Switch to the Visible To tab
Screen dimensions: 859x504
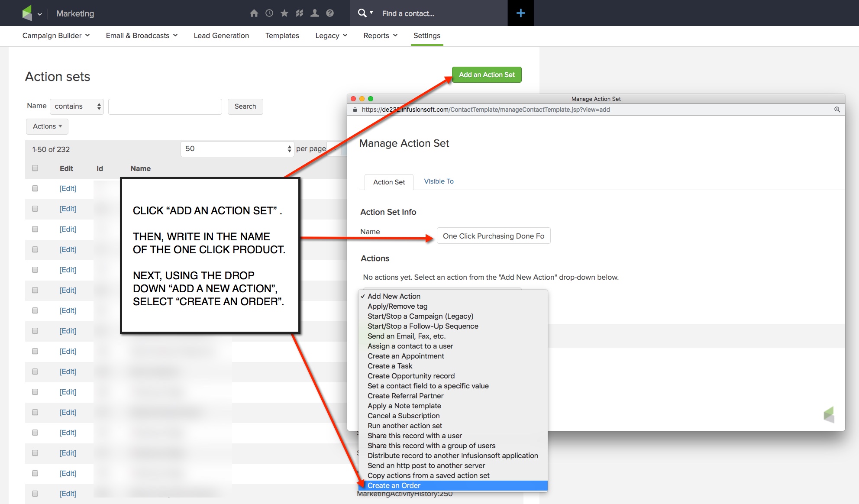(x=439, y=181)
